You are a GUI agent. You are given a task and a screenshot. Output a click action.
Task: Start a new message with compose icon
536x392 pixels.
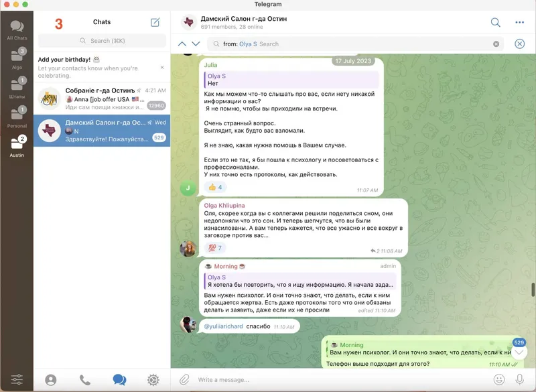(155, 21)
